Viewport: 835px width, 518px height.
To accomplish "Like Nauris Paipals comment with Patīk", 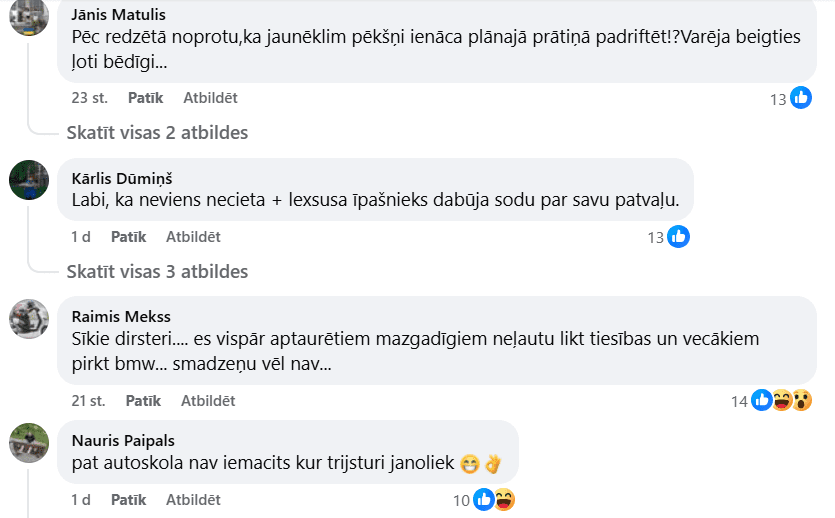I will pos(128,500).
